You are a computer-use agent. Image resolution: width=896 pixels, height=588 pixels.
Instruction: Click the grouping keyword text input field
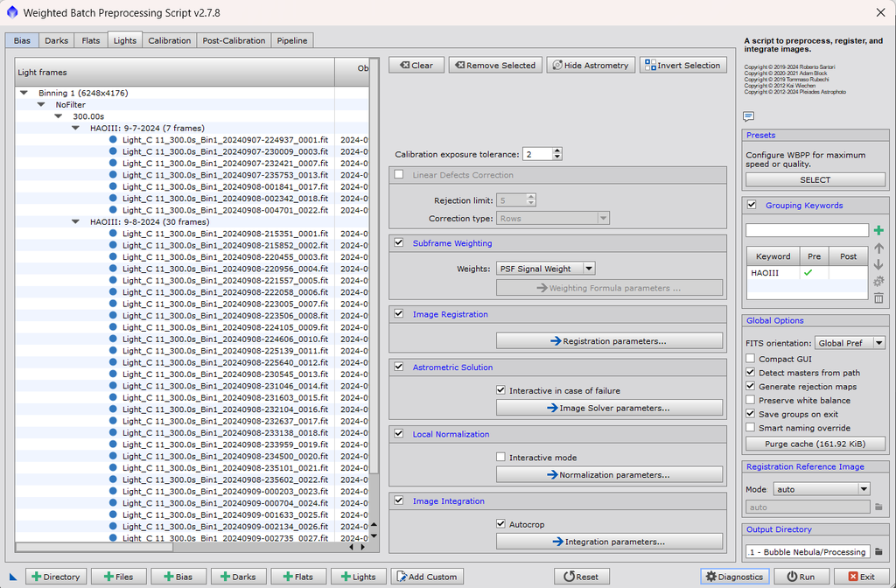(807, 230)
